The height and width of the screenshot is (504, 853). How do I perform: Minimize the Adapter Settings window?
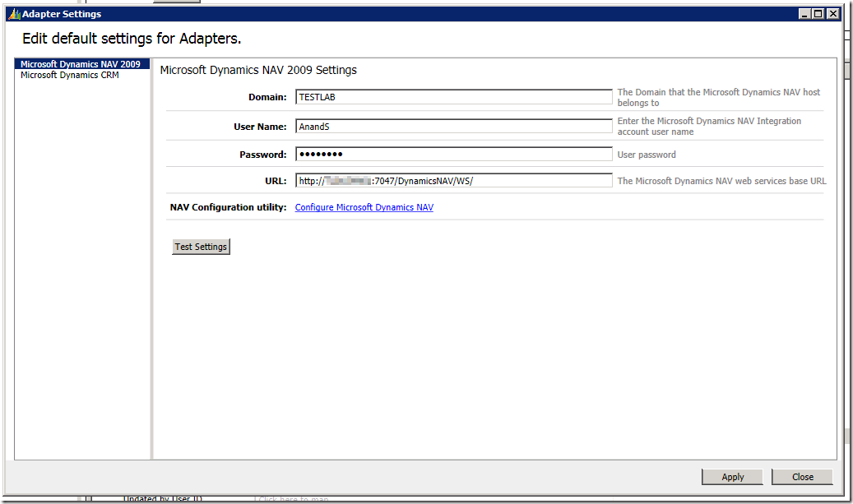coord(804,14)
